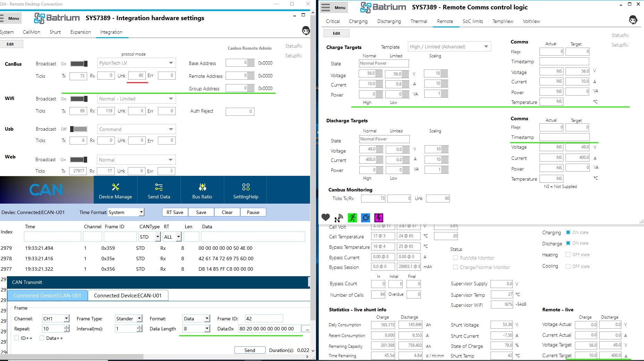The width and height of the screenshot is (644, 361).
Task: Click Save button in CAN log
Action: pos(201,212)
